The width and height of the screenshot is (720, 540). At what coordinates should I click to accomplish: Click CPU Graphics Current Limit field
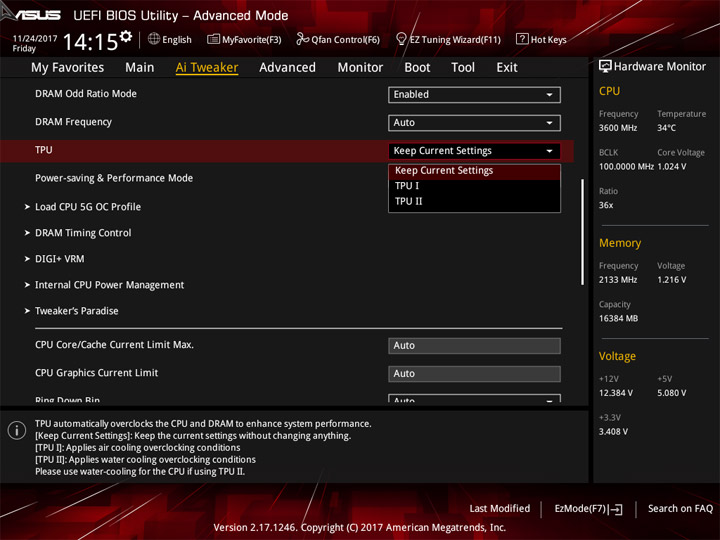tap(474, 374)
